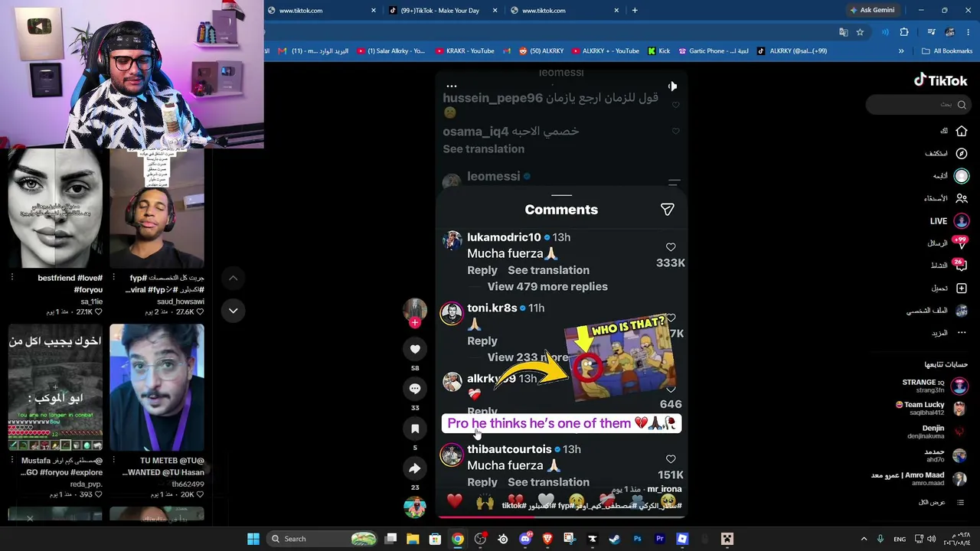
Task: Open the Chrome profile avatar
Action: click(949, 32)
